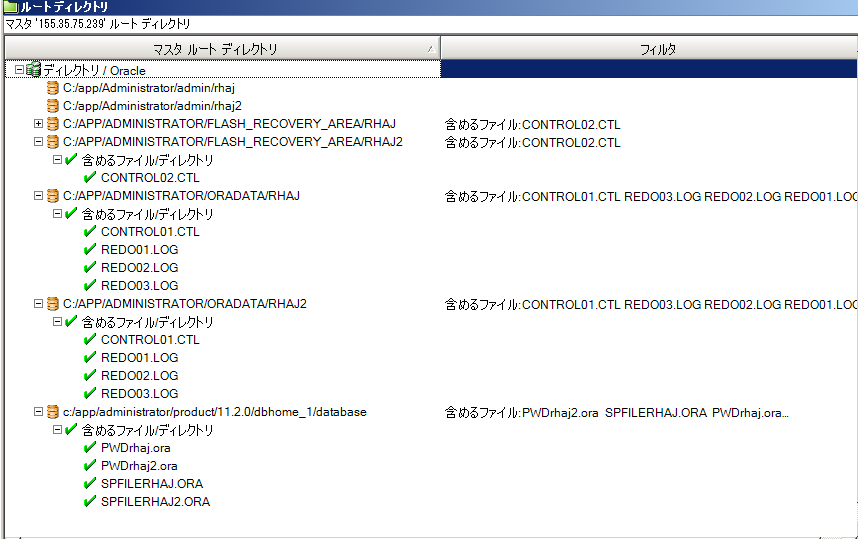This screenshot has width=858, height=539.
Task: Select c:/app/administrator/product/11.2.0/dbhome_1/database row
Action: click(214, 412)
